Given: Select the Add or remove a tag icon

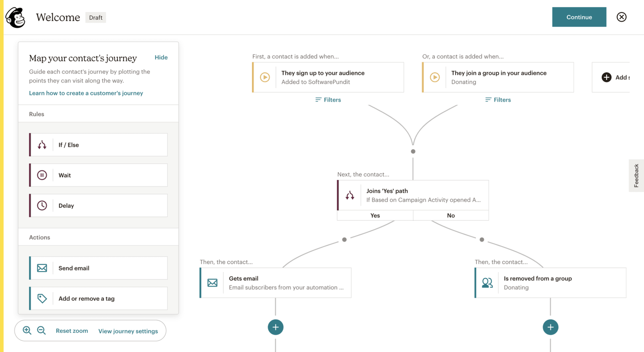Looking at the screenshot, I should [42, 299].
